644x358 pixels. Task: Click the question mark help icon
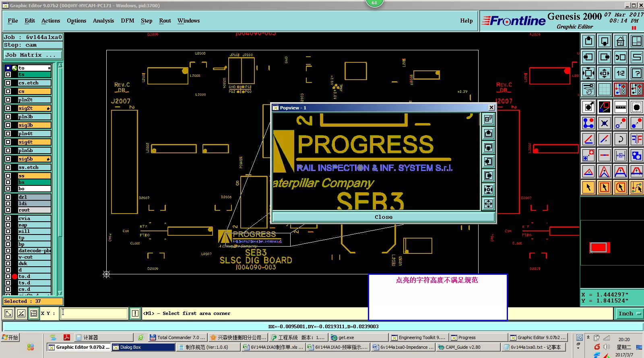pos(637,73)
